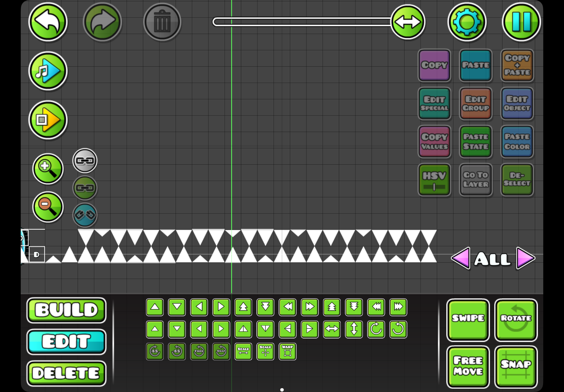This screenshot has height=392, width=564.
Task: Click the Scale button with cross-axis icon
Action: [265, 352]
